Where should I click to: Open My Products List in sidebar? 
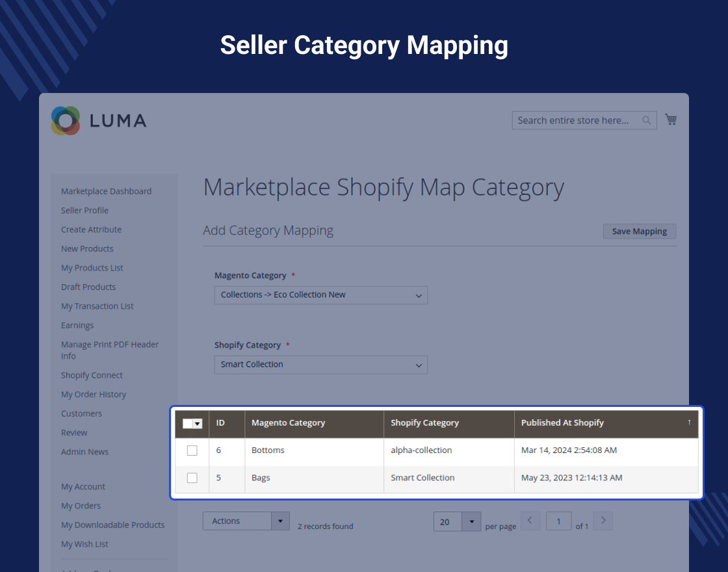92,268
